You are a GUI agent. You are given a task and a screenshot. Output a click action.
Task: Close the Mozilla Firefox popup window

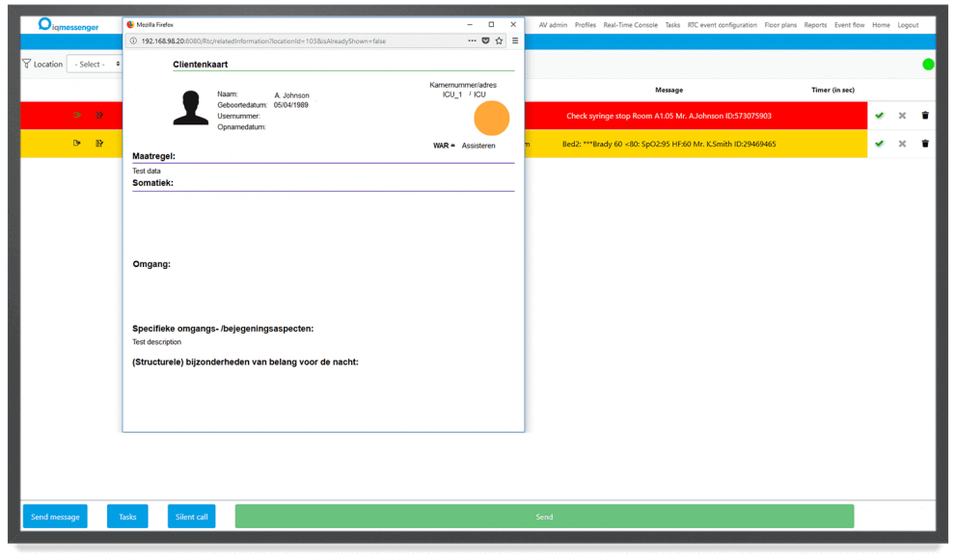513,24
